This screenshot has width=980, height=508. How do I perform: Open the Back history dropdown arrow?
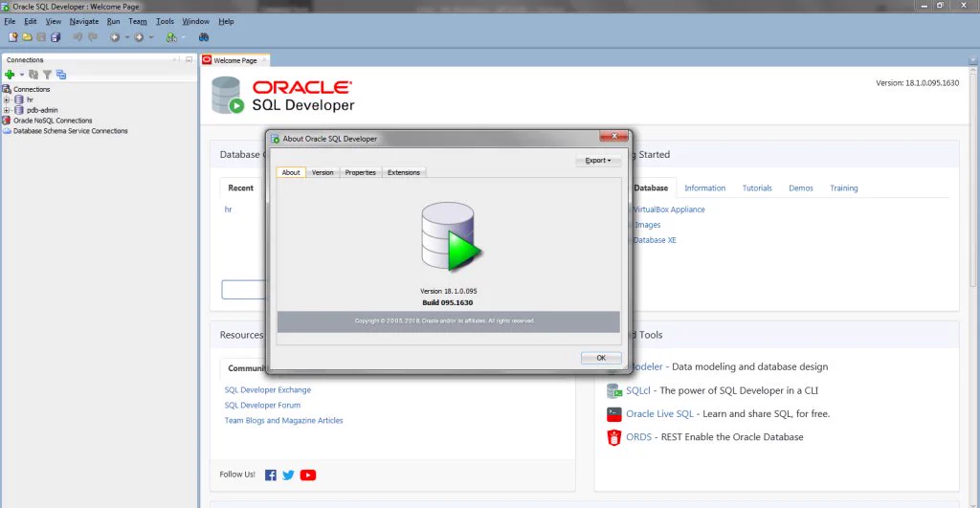[127, 37]
